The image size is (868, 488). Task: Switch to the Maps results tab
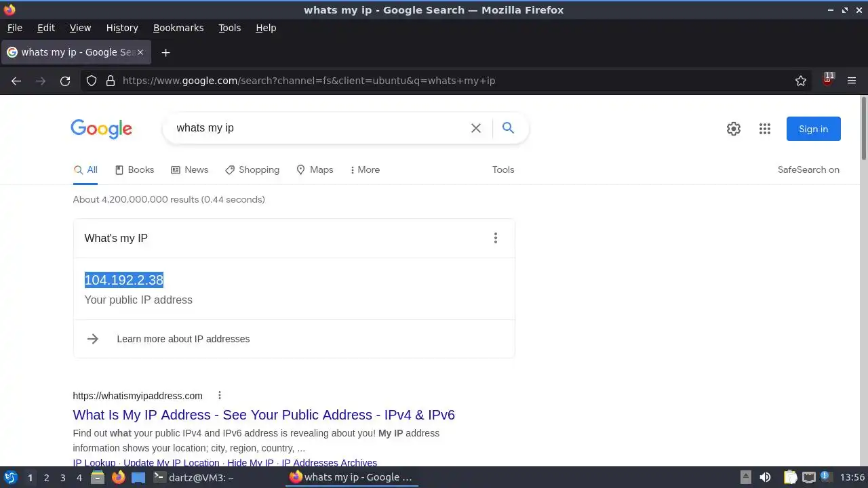coord(315,169)
